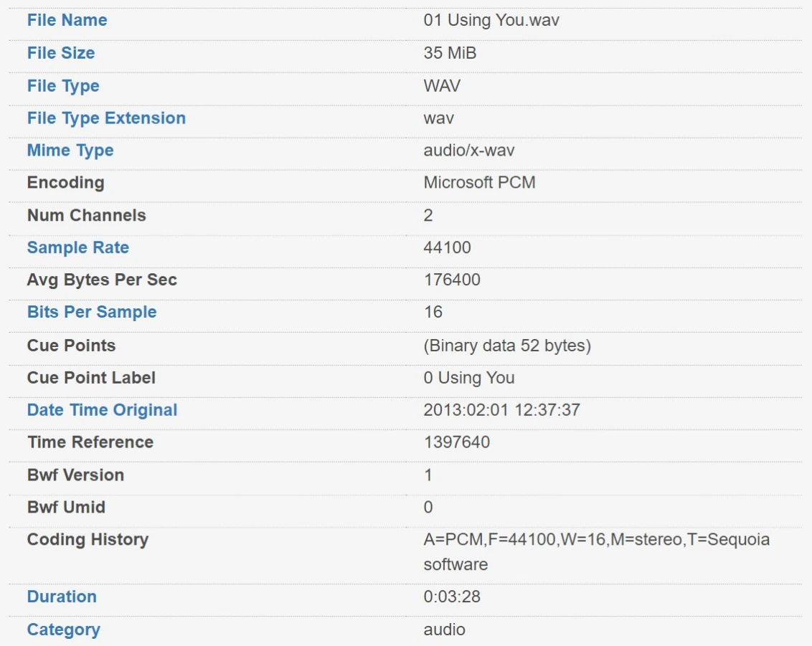The height and width of the screenshot is (646, 812).
Task: Follow the Bits Per Sample link
Action: point(92,313)
